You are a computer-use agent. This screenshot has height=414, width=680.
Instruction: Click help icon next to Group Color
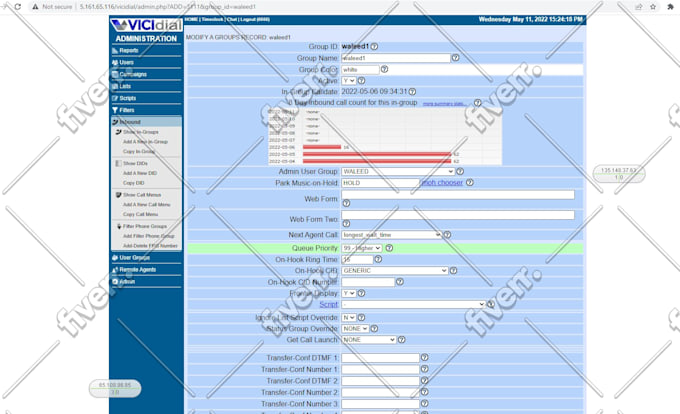click(384, 69)
